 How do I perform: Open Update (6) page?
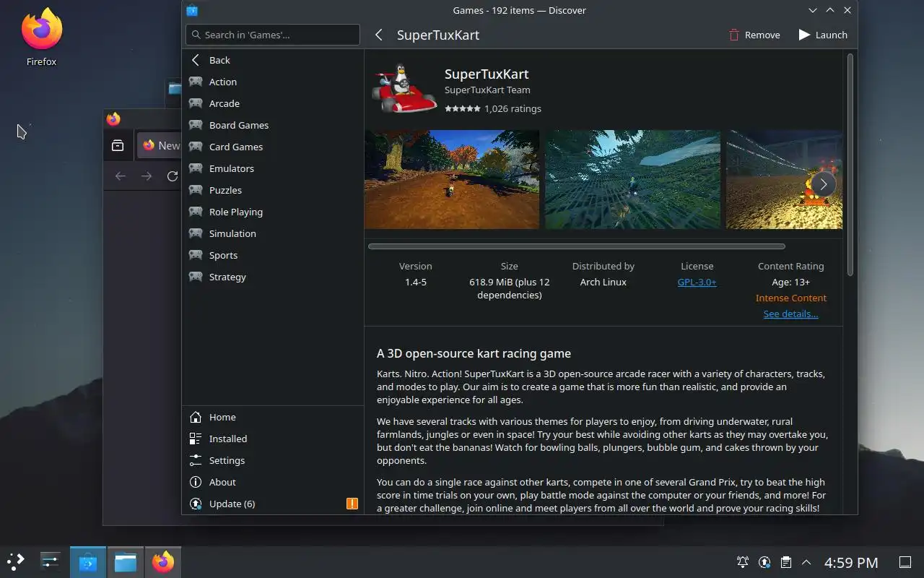tap(273, 504)
